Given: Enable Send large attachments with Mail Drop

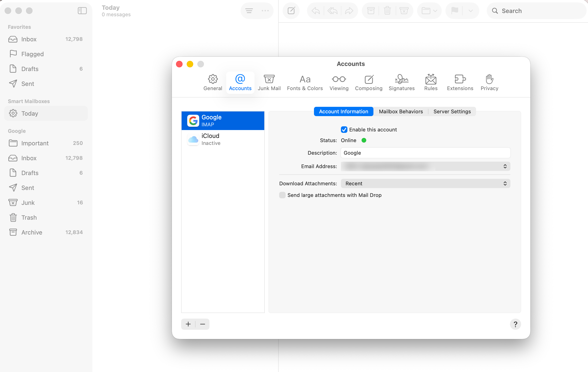Looking at the screenshot, I should coord(282,195).
